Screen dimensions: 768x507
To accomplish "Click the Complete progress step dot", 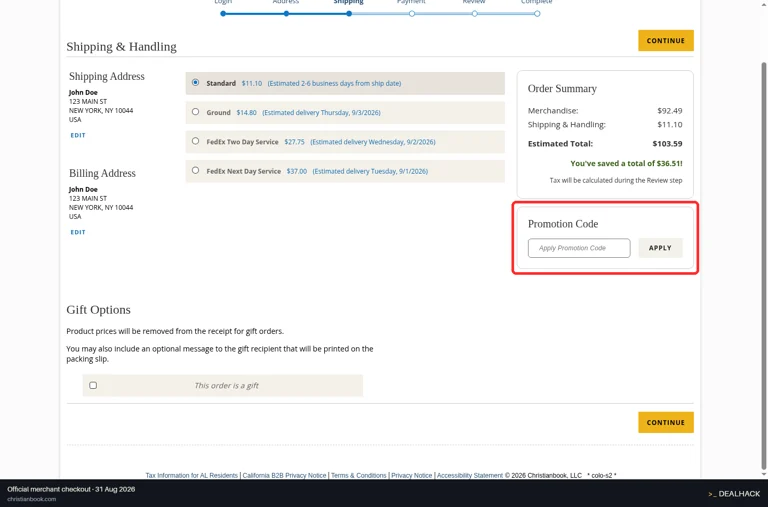I will click(x=537, y=14).
